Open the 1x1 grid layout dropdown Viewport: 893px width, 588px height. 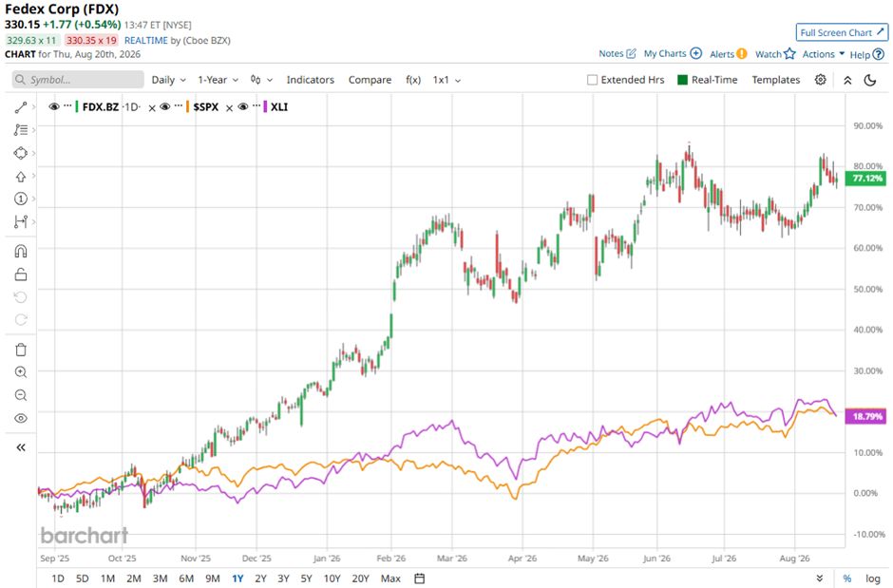[x=446, y=80]
